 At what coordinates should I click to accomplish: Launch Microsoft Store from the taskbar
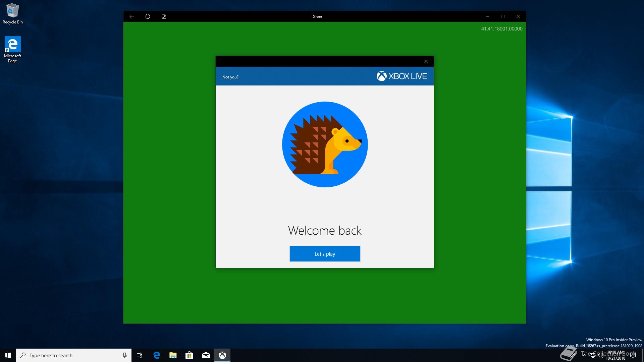190,355
